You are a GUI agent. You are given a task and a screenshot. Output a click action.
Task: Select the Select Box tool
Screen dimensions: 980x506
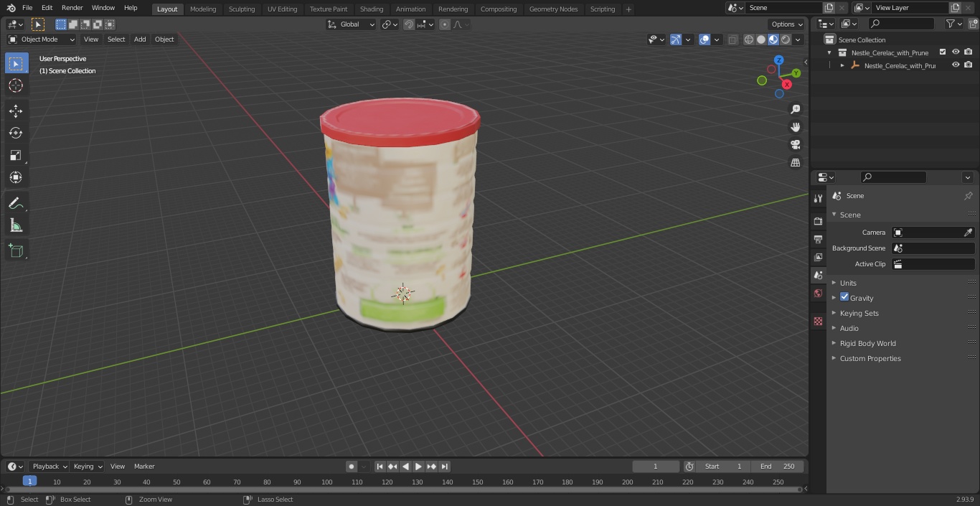16,64
